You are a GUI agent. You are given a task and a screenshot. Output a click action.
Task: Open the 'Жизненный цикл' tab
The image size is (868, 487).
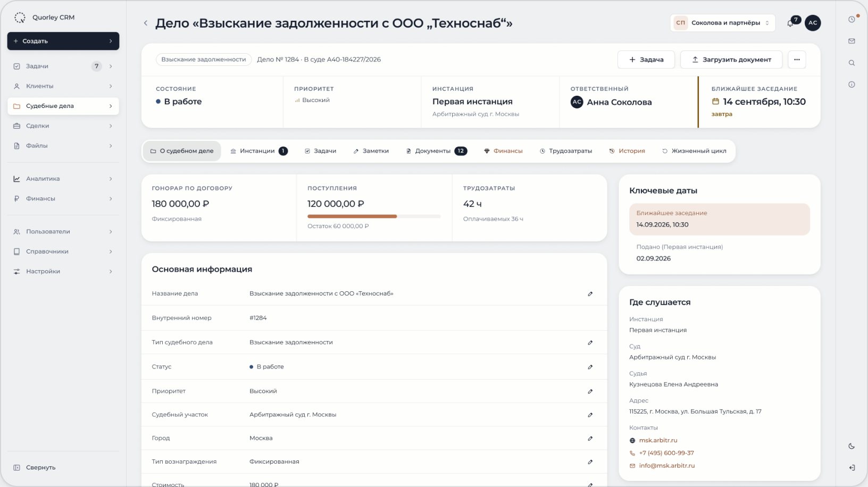pos(694,151)
